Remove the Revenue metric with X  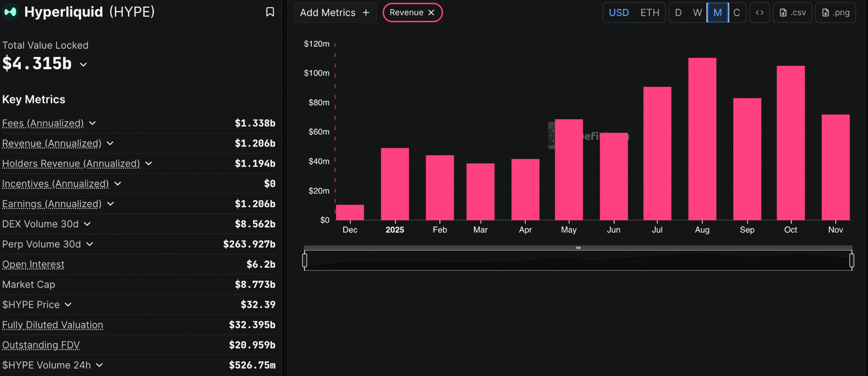431,13
